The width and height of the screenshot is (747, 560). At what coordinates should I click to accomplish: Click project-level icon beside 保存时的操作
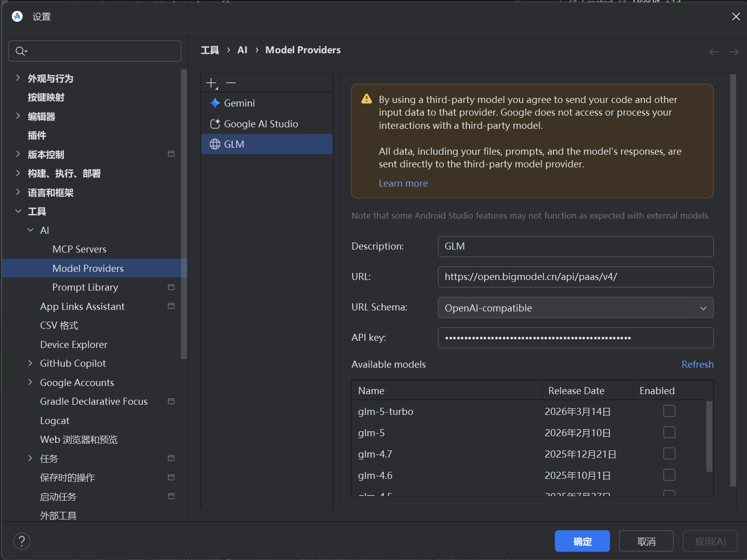pos(171,477)
